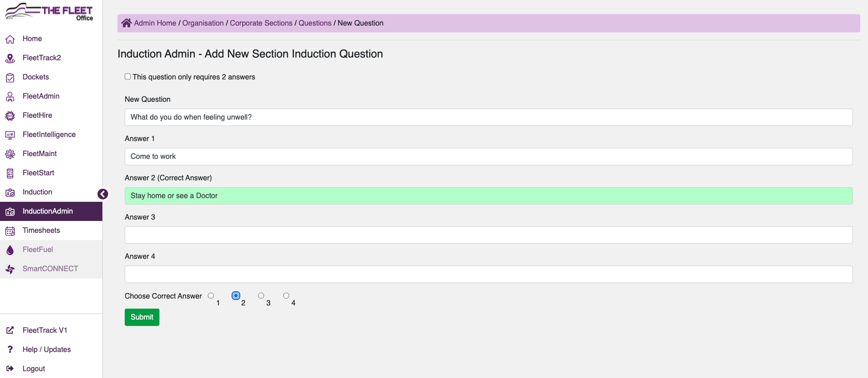Click the Admin Home breadcrumb link

(155, 23)
